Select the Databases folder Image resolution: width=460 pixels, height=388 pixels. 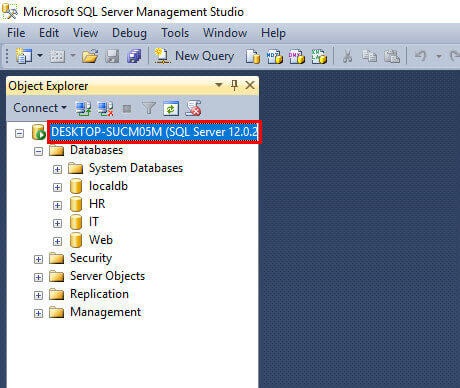point(97,150)
